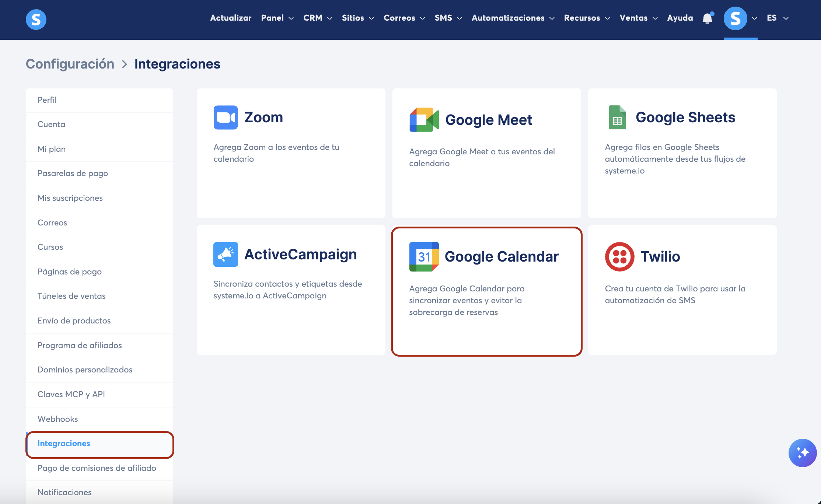Go to Dominios personalizados settings
821x504 pixels.
click(x=99, y=370)
